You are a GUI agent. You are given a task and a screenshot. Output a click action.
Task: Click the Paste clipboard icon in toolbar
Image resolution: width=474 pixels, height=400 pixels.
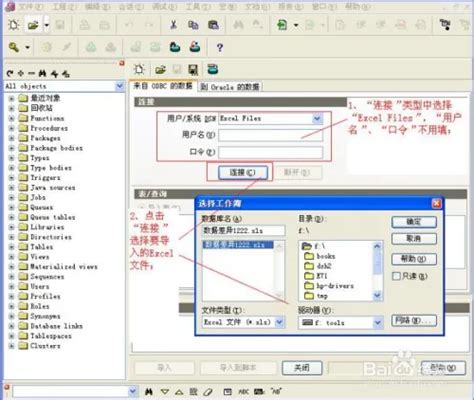[x=213, y=25]
